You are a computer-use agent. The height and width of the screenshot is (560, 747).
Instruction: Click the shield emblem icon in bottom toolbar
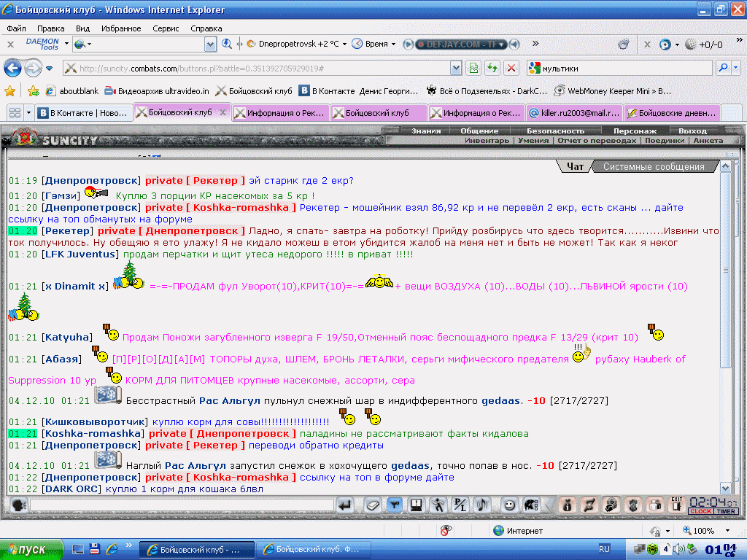click(x=633, y=505)
